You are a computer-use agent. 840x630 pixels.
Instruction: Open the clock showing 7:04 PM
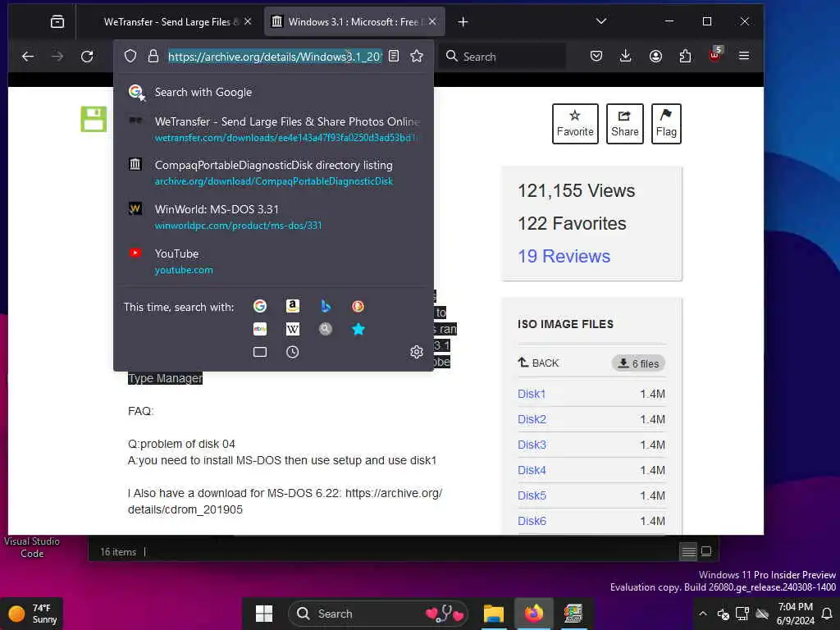tap(795, 614)
